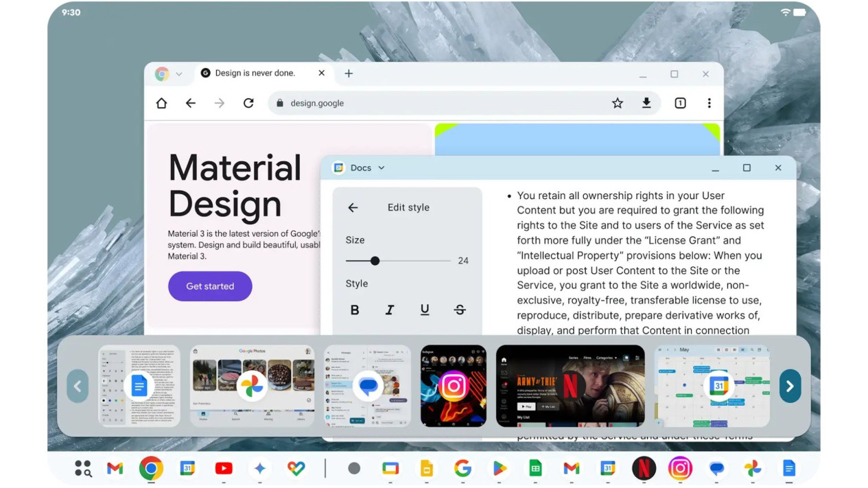
Task: Open a new Chrome tab
Action: [349, 73]
